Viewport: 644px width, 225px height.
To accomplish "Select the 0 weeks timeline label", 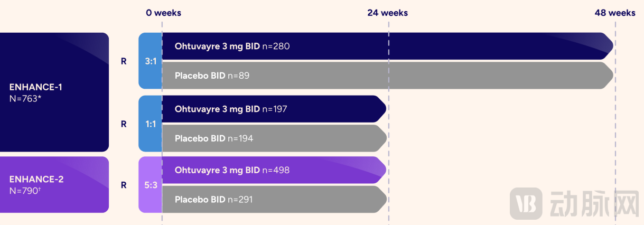I will click(164, 13).
